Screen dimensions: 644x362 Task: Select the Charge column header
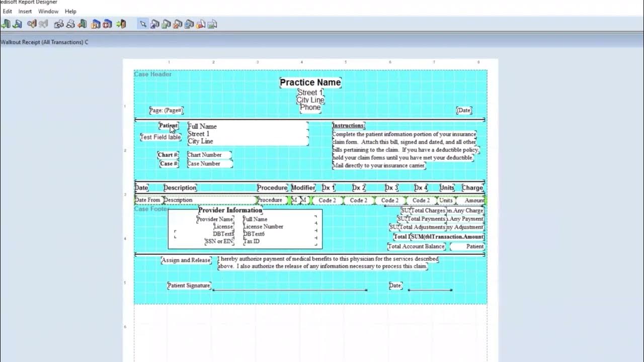pyautogui.click(x=472, y=188)
